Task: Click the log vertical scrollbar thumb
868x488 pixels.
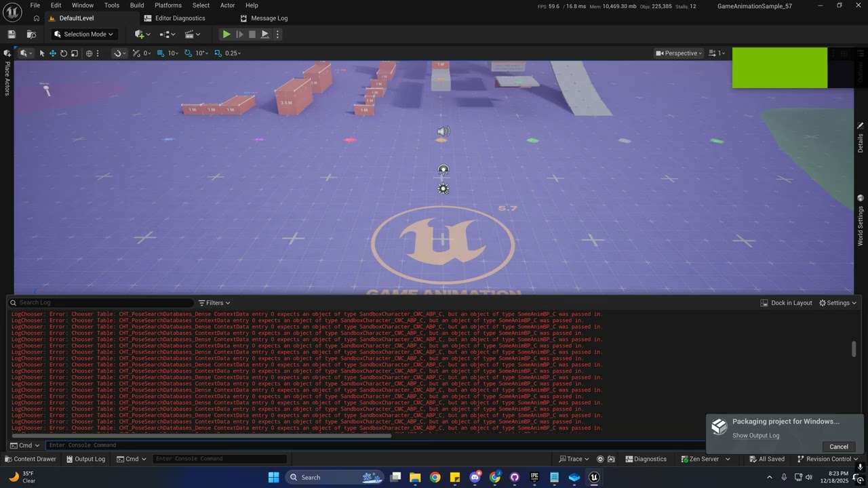Action: pos(854,349)
